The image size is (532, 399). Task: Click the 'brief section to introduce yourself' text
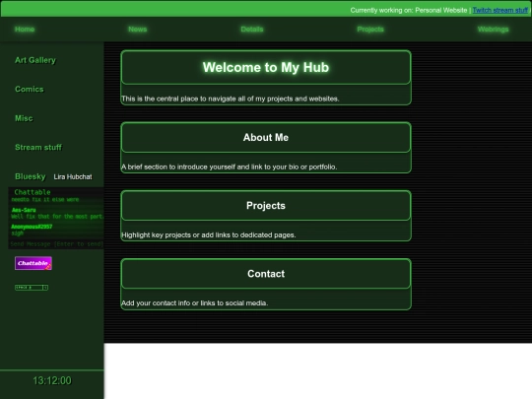point(229,166)
